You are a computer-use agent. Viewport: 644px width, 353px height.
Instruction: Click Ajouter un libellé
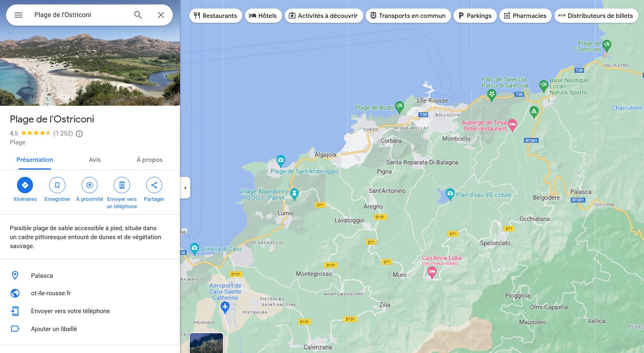[54, 329]
